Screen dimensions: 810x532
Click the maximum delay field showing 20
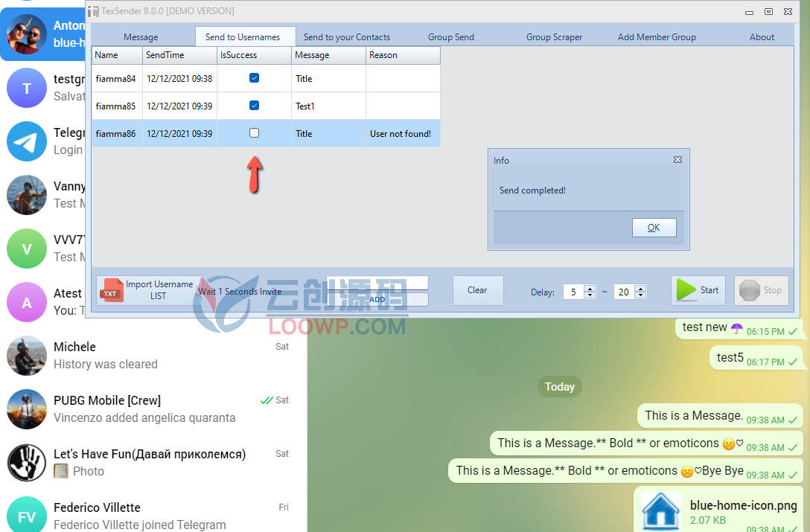pyautogui.click(x=624, y=292)
